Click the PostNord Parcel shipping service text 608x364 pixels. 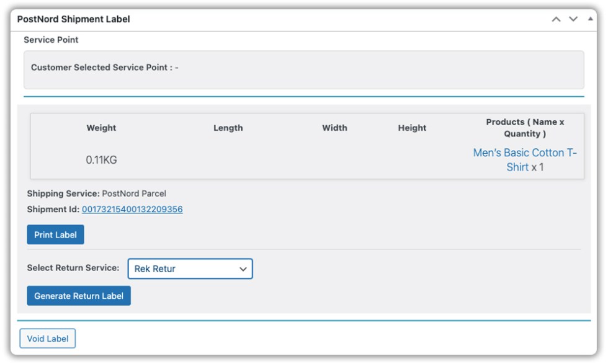tap(134, 193)
